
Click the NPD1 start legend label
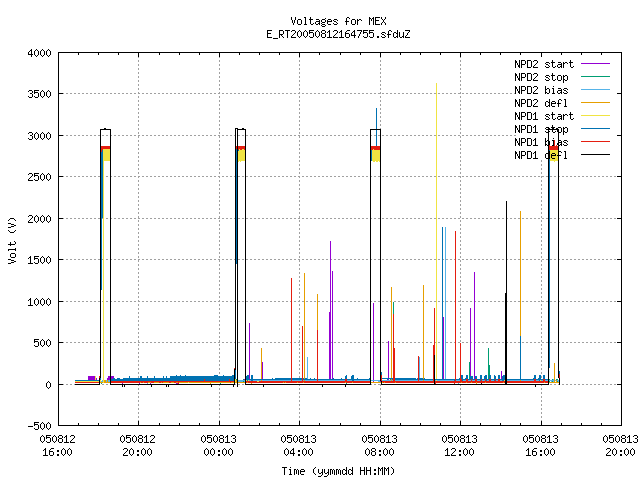pos(544,116)
